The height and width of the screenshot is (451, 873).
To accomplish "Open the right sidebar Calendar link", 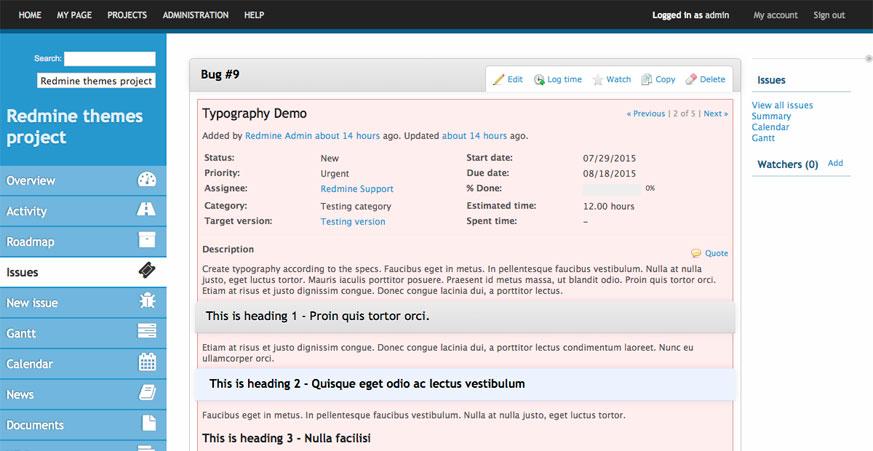I will pos(771,127).
